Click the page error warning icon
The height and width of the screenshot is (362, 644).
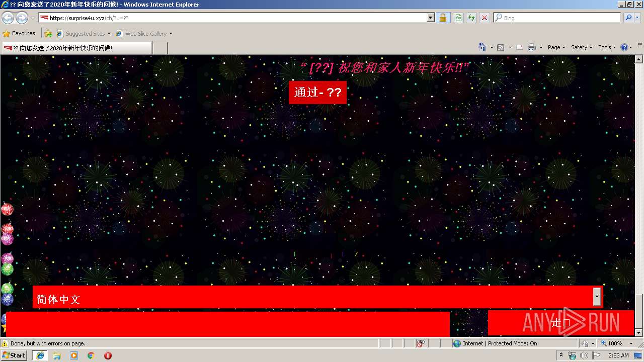pos(5,343)
